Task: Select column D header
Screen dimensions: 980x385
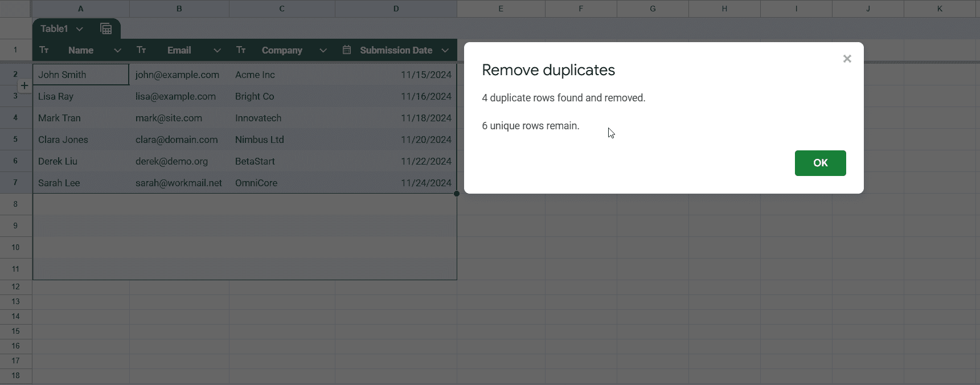Action: point(396,9)
